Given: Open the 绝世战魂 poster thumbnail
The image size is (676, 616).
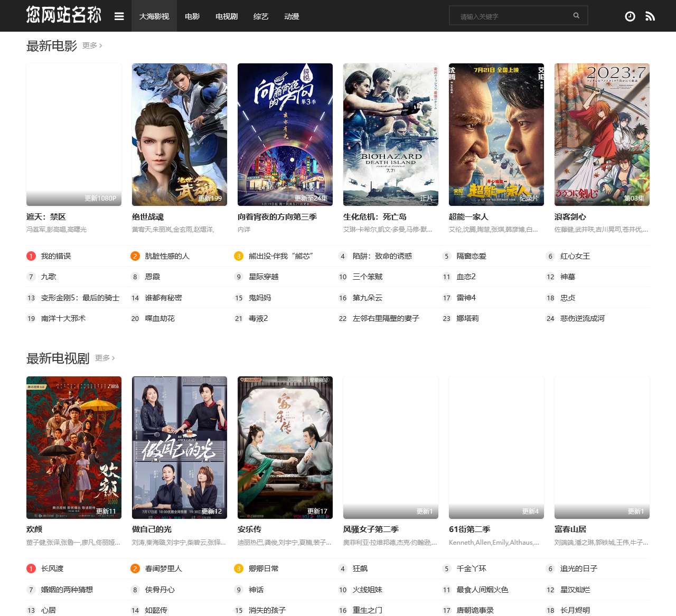Looking at the screenshot, I should pyautogui.click(x=180, y=135).
